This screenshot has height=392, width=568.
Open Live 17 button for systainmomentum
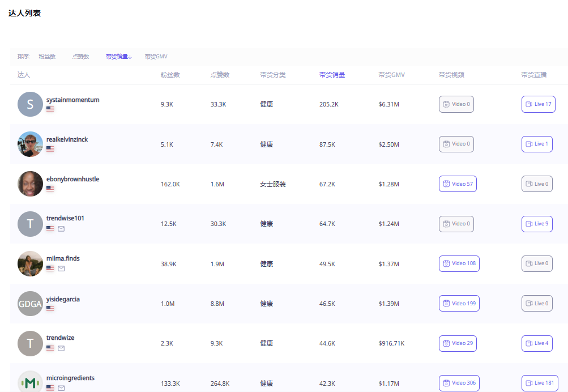coord(538,104)
